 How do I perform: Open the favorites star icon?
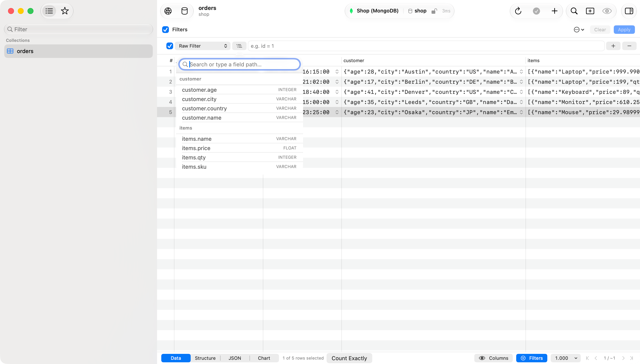65,11
